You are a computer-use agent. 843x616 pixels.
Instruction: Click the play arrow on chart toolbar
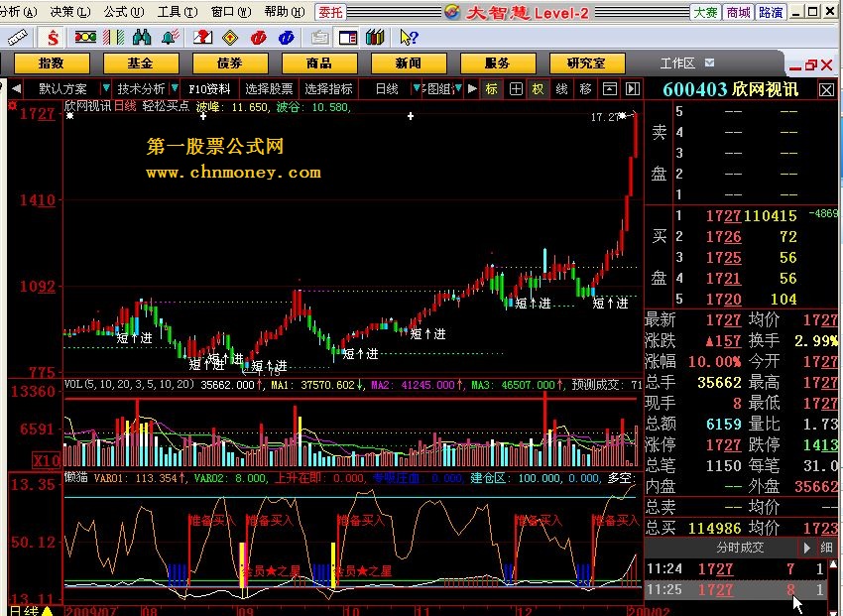click(x=472, y=88)
